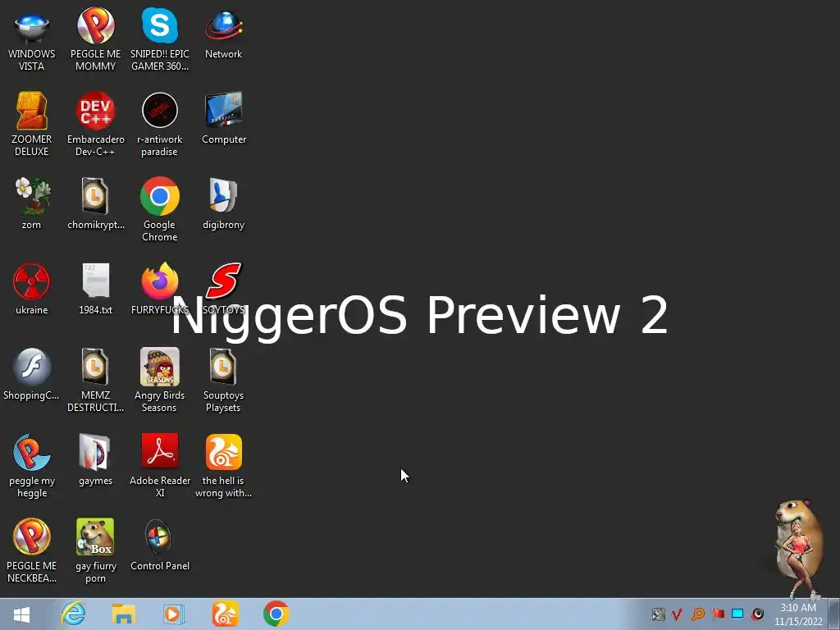Open the Windows Start menu
The height and width of the screenshot is (630, 840).
tap(21, 614)
